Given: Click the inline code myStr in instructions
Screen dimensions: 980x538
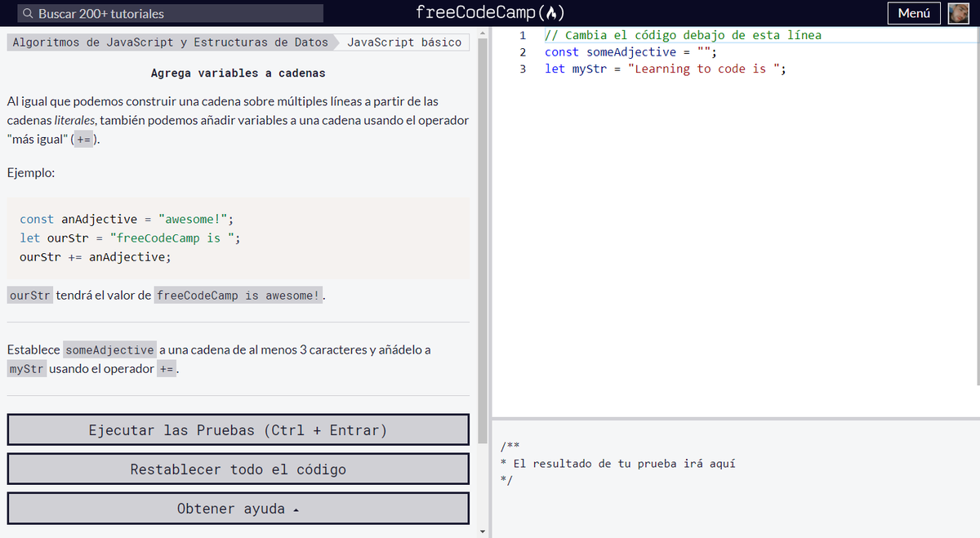Looking at the screenshot, I should pos(27,369).
